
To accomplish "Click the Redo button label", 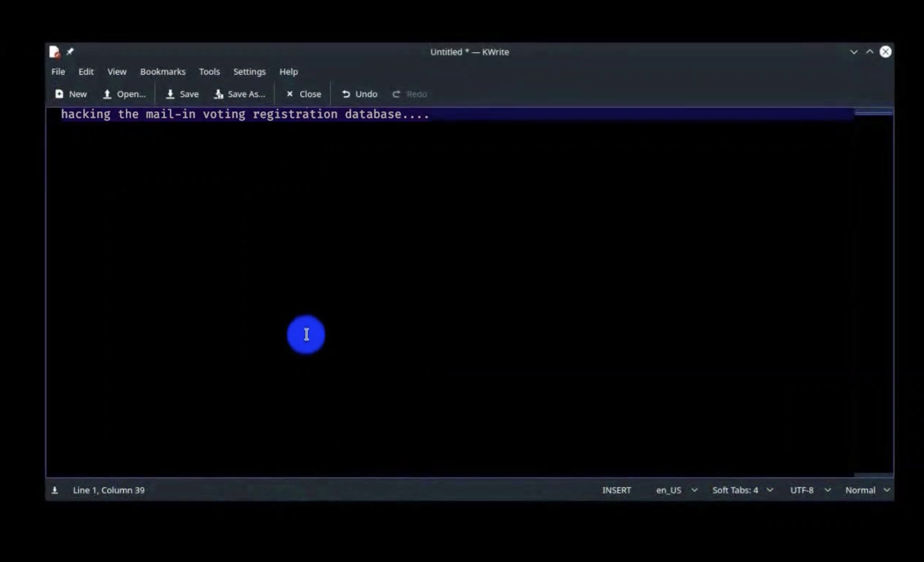I will [416, 94].
